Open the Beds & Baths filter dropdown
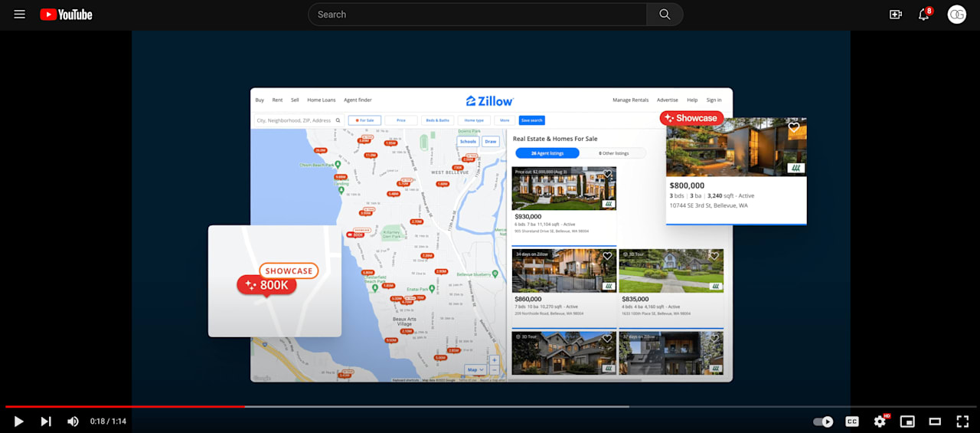The height and width of the screenshot is (433, 980). pos(438,120)
